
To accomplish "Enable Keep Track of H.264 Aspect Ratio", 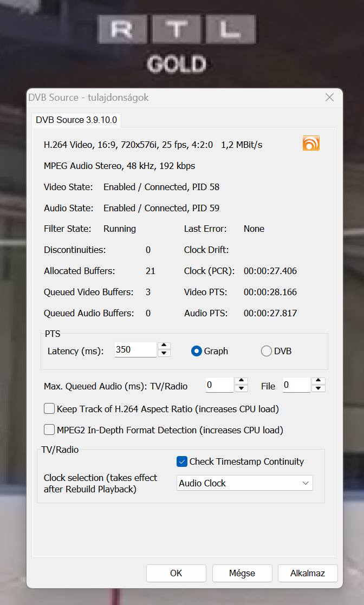I will click(49, 409).
